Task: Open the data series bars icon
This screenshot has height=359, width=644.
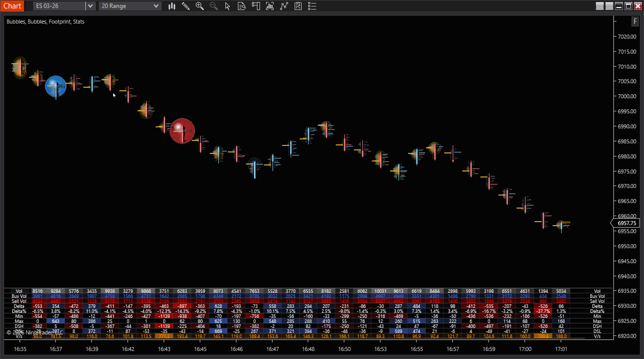Action: (270, 6)
